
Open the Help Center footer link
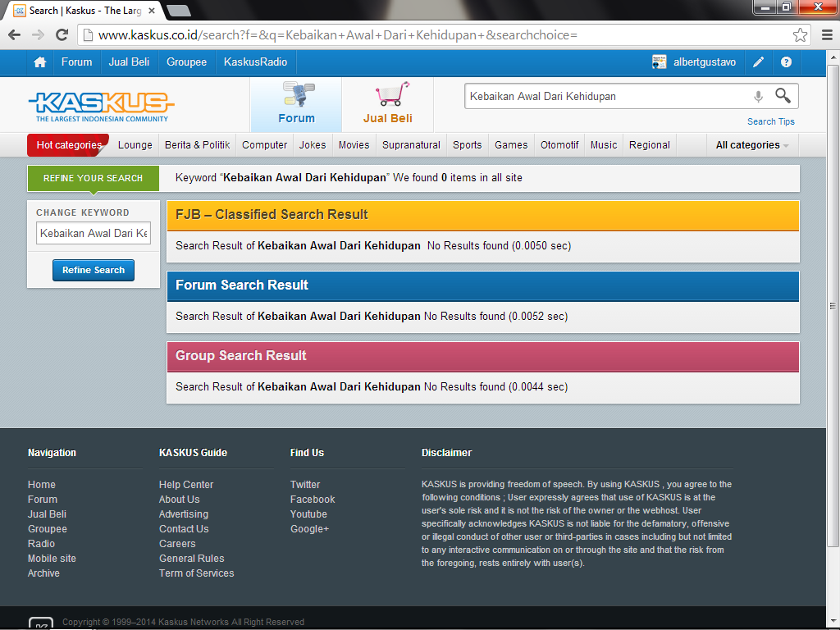186,484
